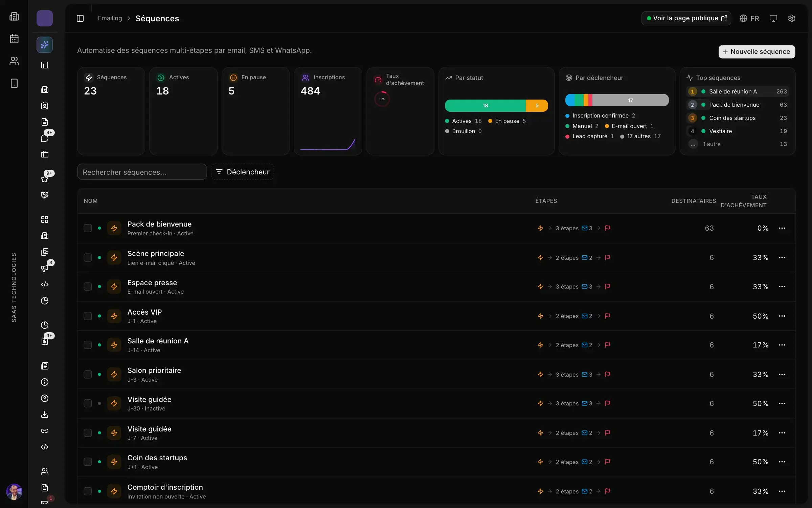Open the settings gear icon
The height and width of the screenshot is (508, 812).
click(791, 18)
